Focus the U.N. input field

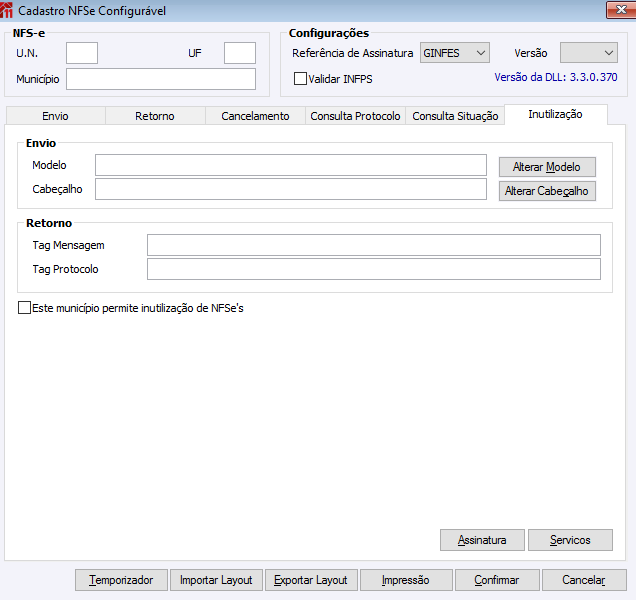click(82, 53)
